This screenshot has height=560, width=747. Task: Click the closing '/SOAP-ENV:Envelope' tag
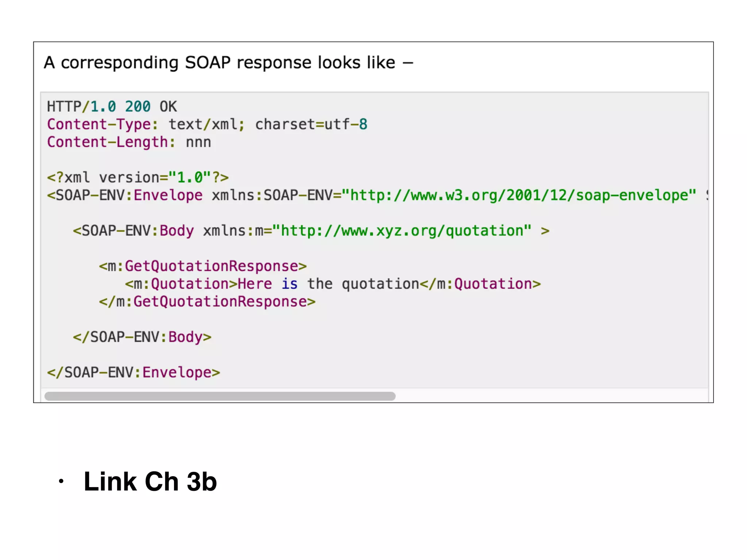133,373
